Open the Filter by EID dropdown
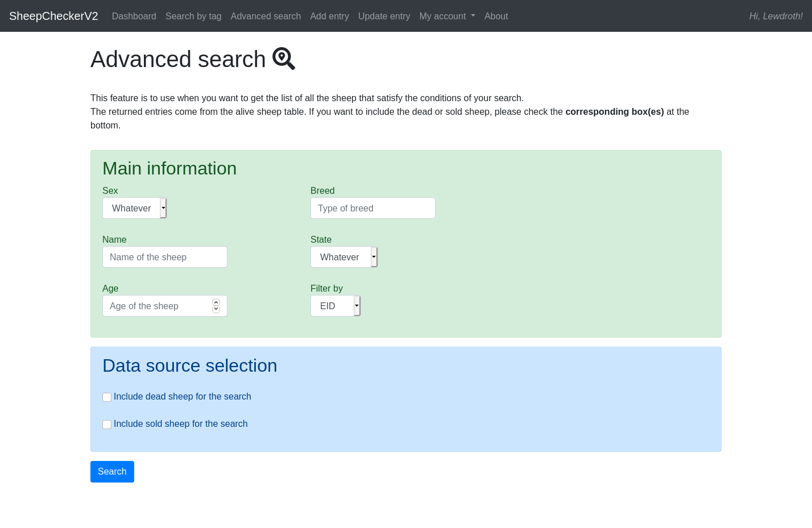The image size is (812, 528). pyautogui.click(x=335, y=306)
